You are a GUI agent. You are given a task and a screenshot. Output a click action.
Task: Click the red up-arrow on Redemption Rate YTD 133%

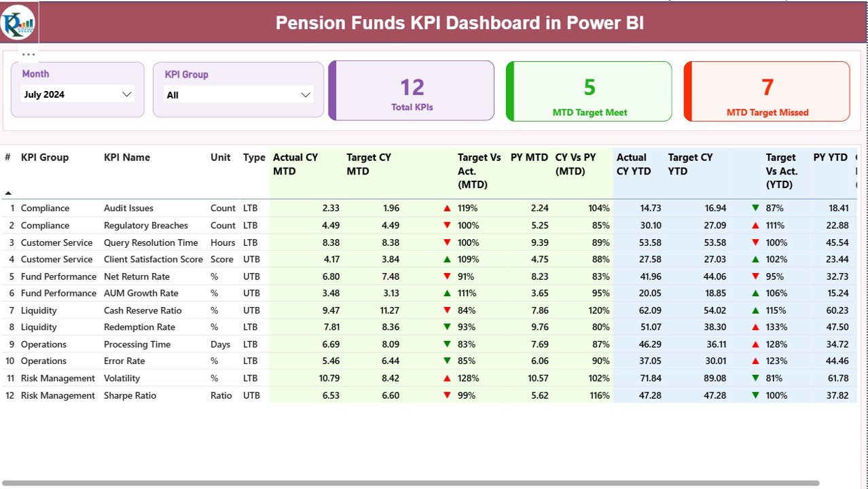[x=756, y=327]
